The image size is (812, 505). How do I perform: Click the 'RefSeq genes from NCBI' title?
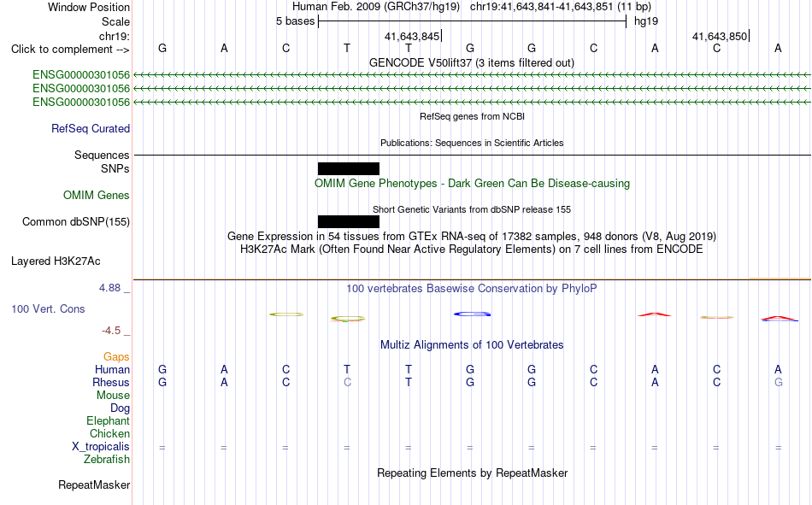(x=473, y=116)
